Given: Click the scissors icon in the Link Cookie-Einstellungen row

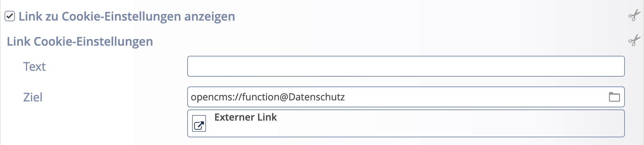Looking at the screenshot, I should coord(634,41).
